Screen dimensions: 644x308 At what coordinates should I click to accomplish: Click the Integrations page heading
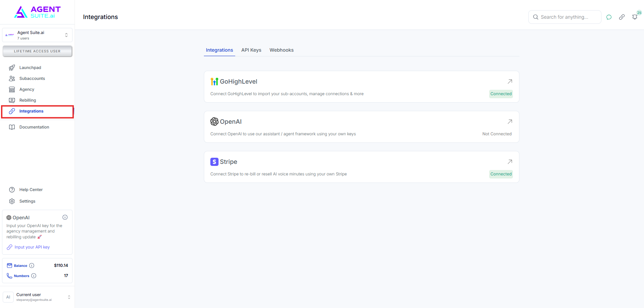click(x=100, y=17)
